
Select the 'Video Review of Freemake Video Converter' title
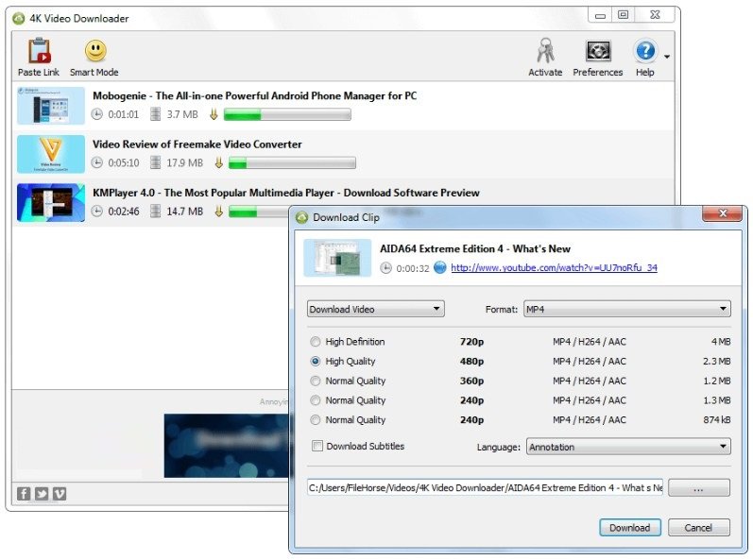(197, 144)
